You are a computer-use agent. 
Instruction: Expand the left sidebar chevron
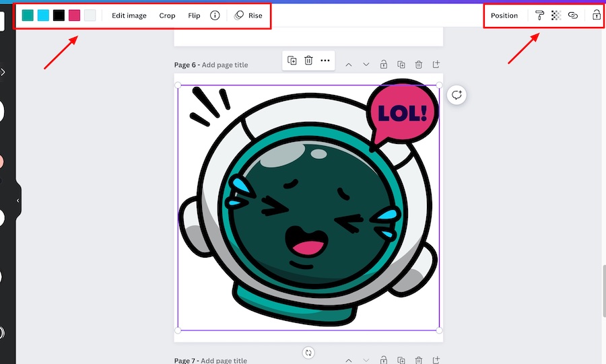pos(3,72)
